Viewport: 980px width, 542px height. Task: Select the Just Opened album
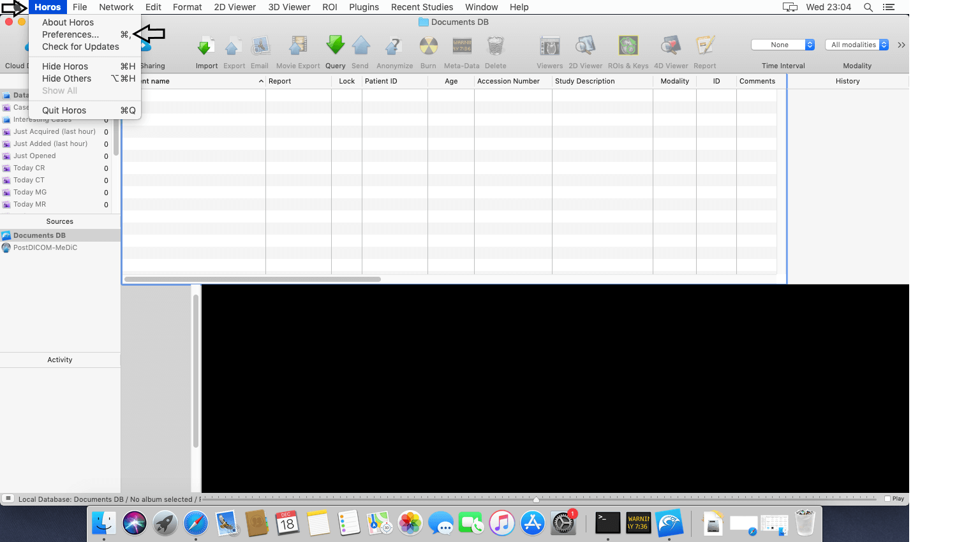pyautogui.click(x=56, y=156)
